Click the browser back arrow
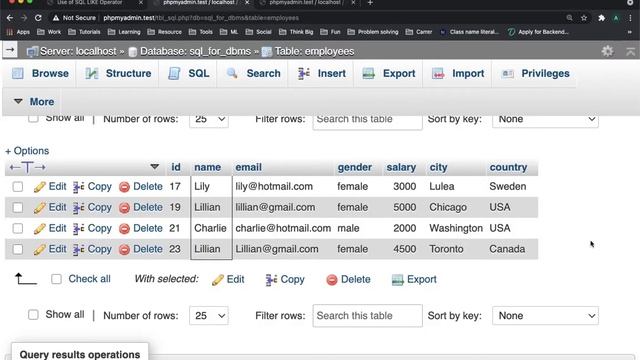This screenshot has height=360, width=640. point(10,18)
